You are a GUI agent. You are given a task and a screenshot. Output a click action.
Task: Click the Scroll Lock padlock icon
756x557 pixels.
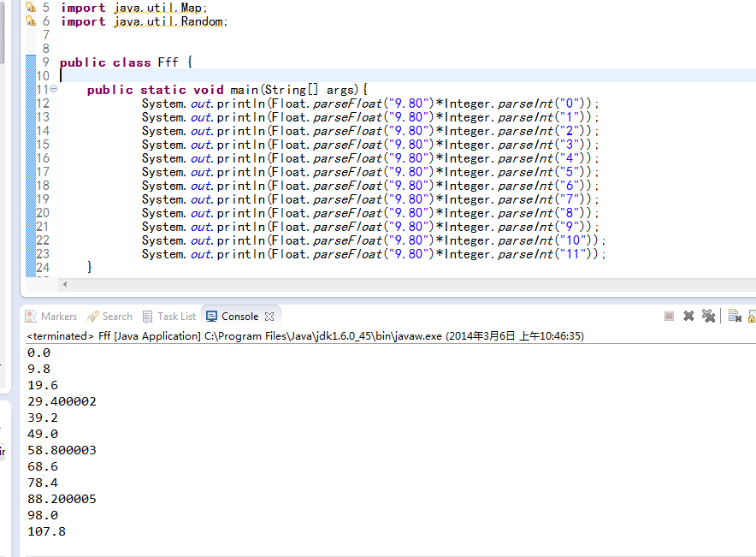(x=752, y=316)
